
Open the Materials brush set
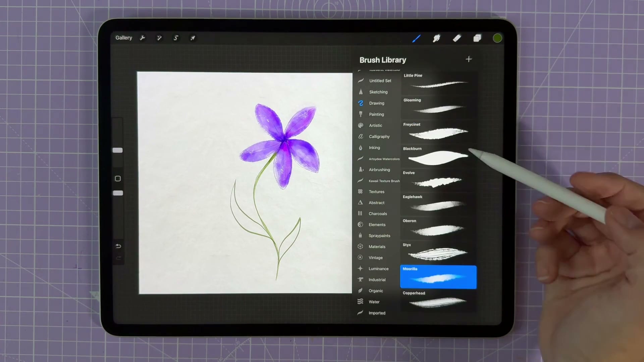click(x=378, y=247)
